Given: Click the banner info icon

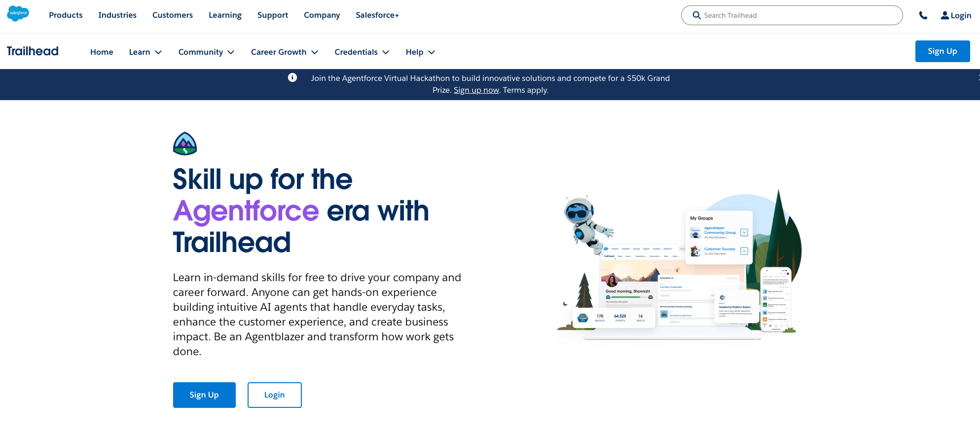Looking at the screenshot, I should point(292,77).
